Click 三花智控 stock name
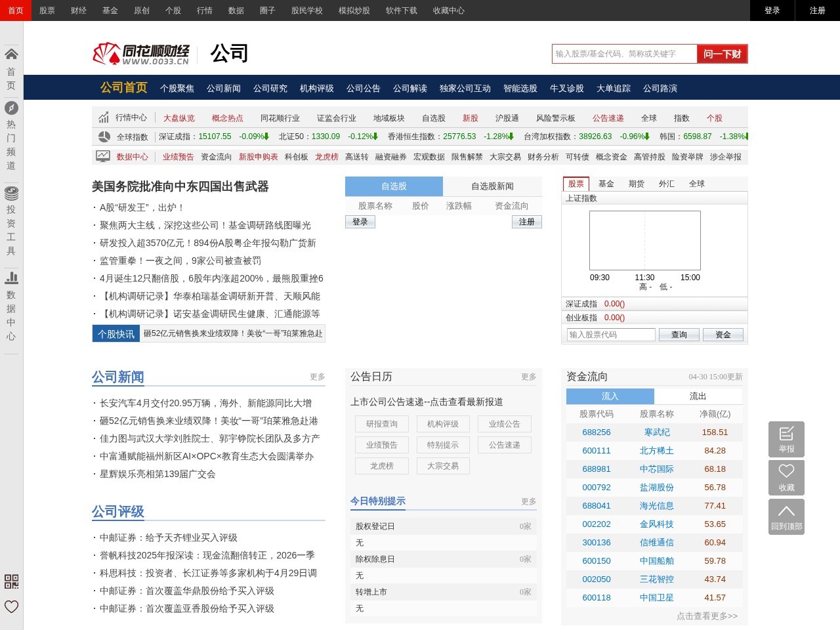 (657, 579)
